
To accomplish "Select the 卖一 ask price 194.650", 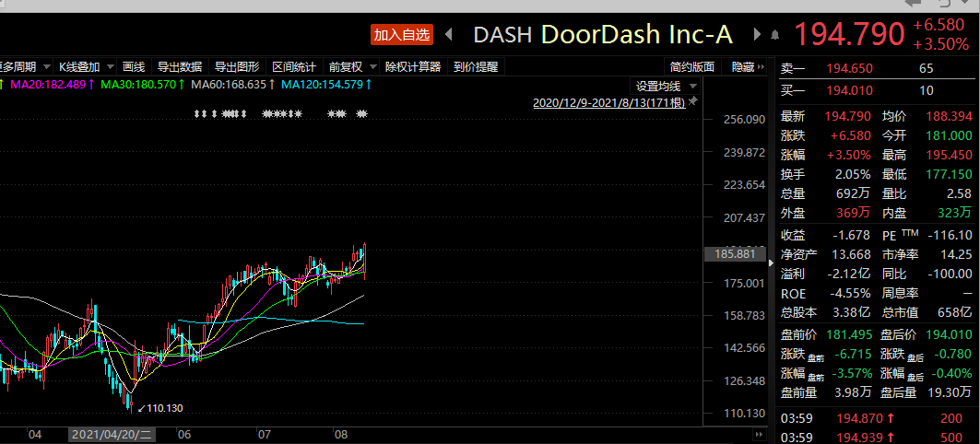I will point(849,69).
